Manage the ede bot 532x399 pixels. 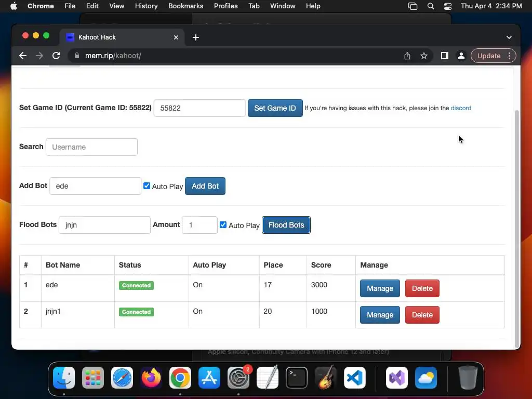pos(380,288)
